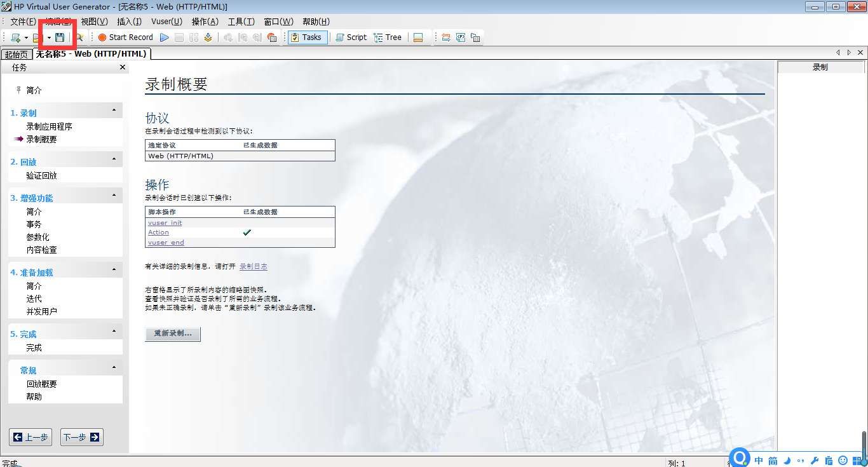Click the Stop square toolbar icon
This screenshot has height=467, width=868.
click(179, 37)
